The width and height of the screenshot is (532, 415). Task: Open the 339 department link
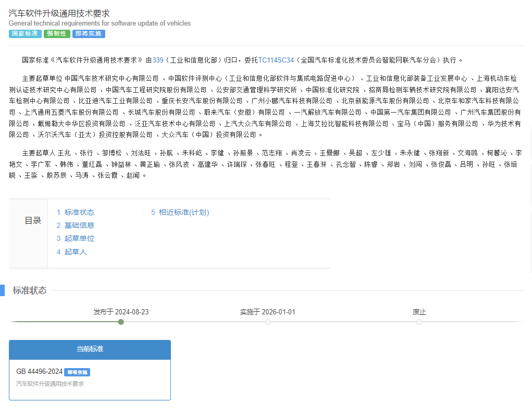158,60
